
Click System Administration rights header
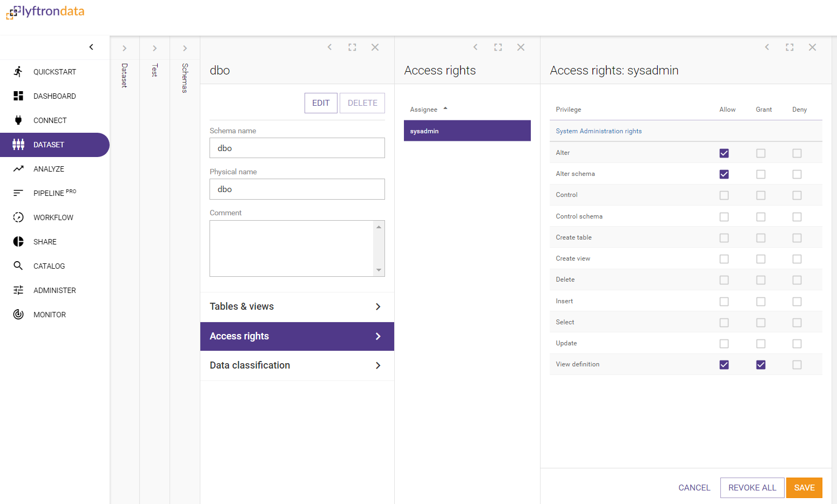pyautogui.click(x=598, y=131)
